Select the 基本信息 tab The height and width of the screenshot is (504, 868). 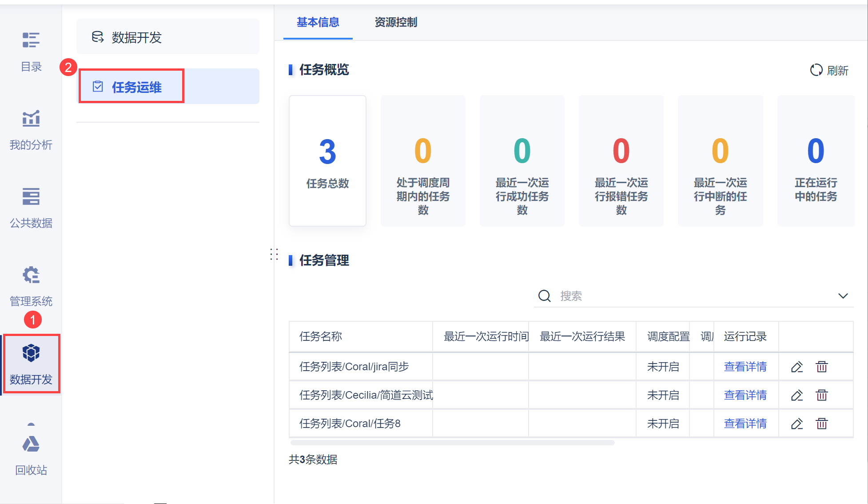pos(318,22)
